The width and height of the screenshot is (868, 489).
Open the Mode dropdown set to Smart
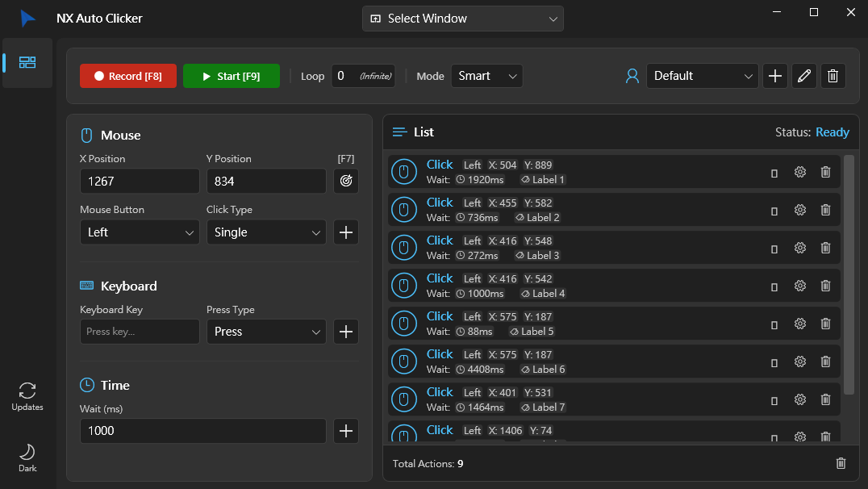click(x=486, y=76)
